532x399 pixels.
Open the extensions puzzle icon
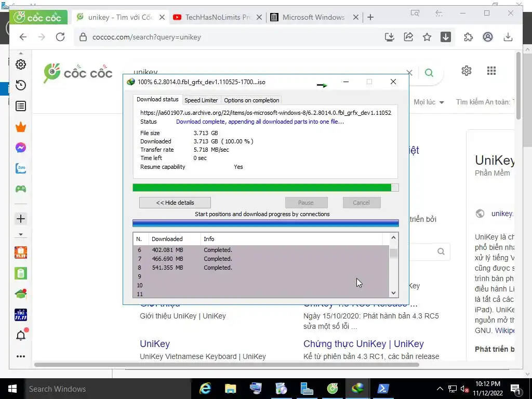[x=469, y=37]
